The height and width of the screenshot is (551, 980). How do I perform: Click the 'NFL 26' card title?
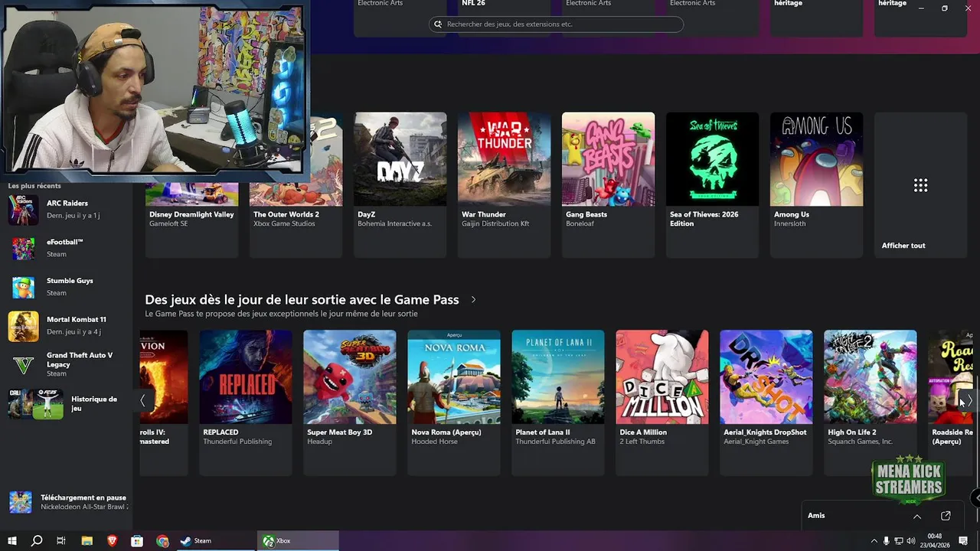[x=473, y=4]
